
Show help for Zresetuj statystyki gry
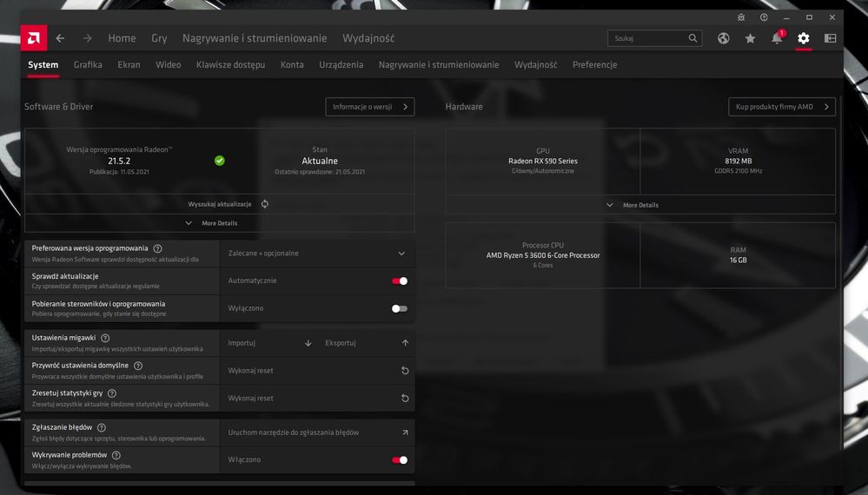112,393
